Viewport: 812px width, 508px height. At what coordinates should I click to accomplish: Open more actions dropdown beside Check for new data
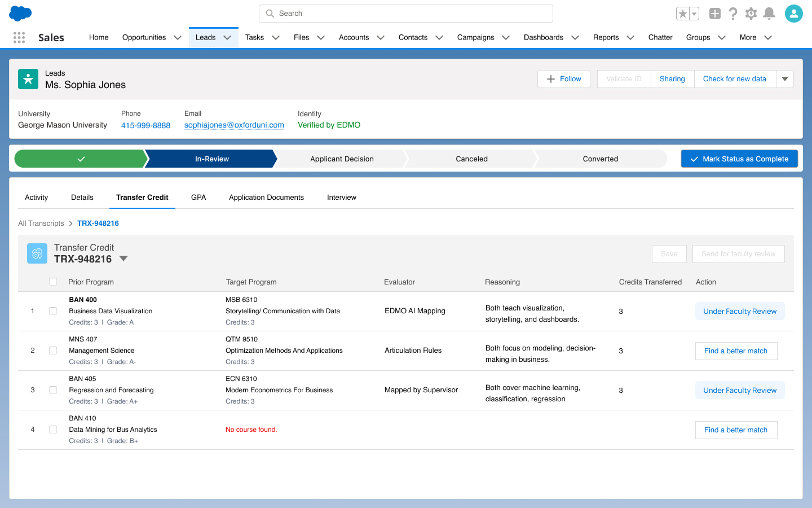784,79
